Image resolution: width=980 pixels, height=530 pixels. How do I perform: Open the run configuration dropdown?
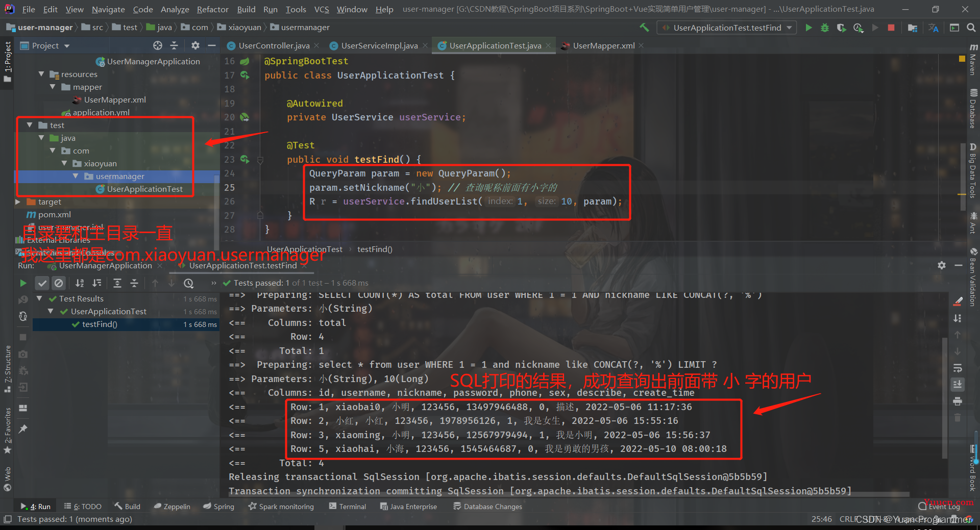click(x=727, y=28)
